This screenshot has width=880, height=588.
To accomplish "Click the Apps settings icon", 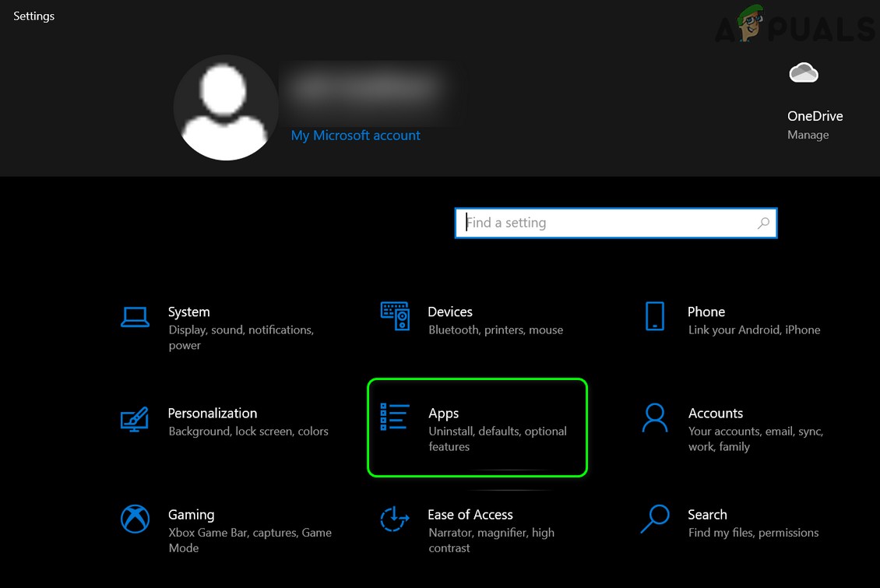I will (395, 417).
